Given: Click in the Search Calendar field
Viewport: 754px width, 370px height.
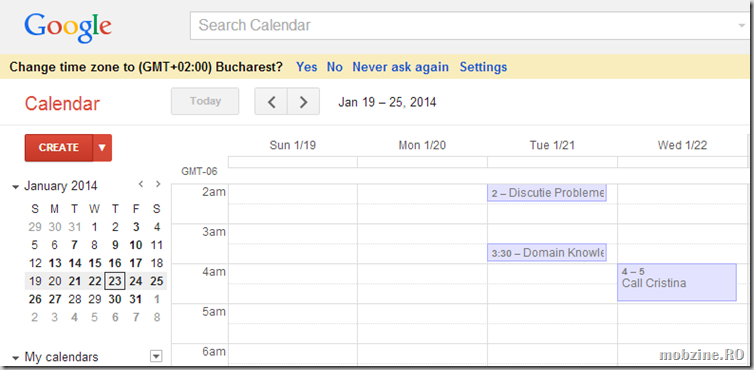Looking at the screenshot, I should tap(462, 26).
